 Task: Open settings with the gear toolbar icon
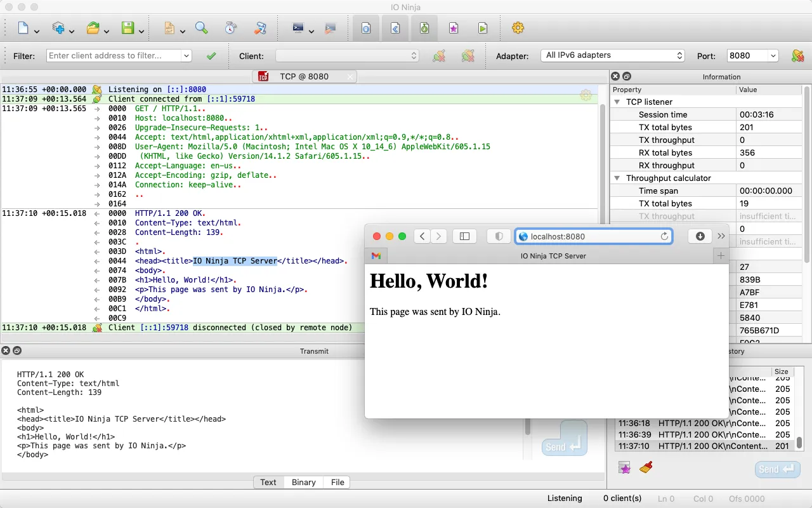pos(518,28)
